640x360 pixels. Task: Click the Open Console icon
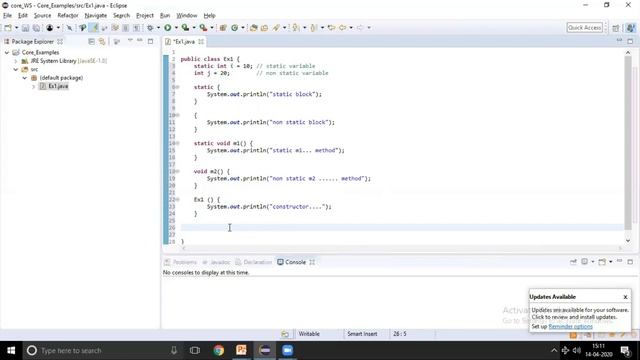tap(602, 262)
